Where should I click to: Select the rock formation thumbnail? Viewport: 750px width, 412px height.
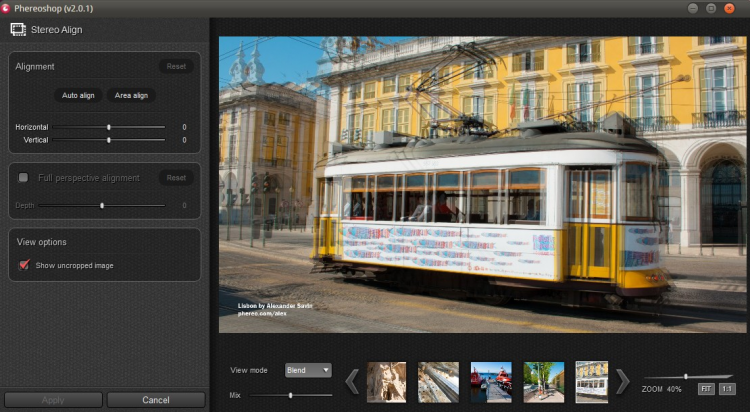pos(386,382)
